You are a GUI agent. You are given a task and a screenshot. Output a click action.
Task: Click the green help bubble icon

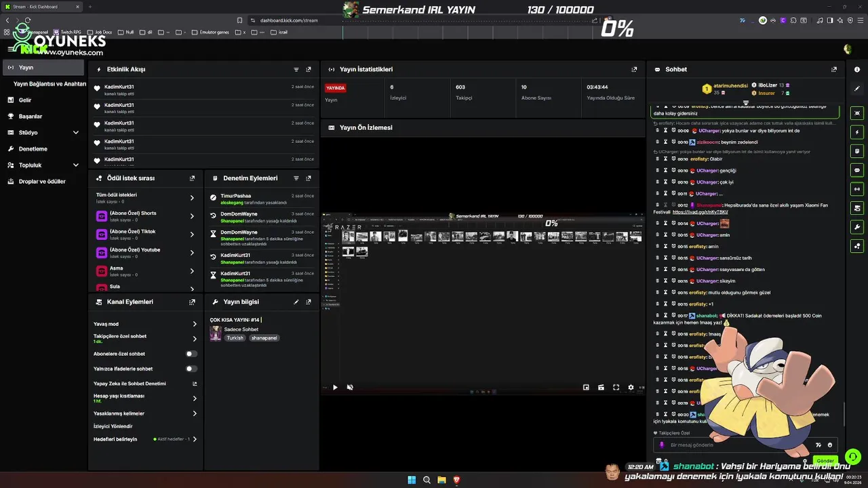853,457
